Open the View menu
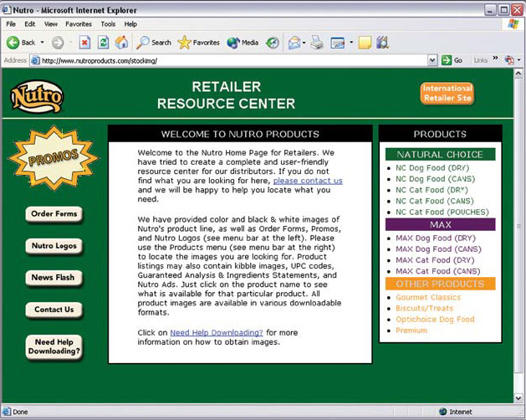Viewport: 526px width, 420px height. [x=51, y=24]
